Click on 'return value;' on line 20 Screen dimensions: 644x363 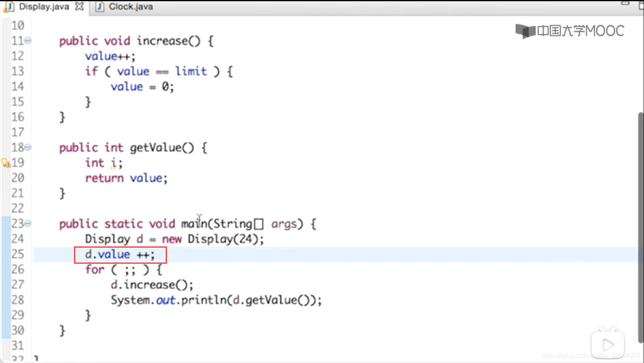(x=126, y=178)
